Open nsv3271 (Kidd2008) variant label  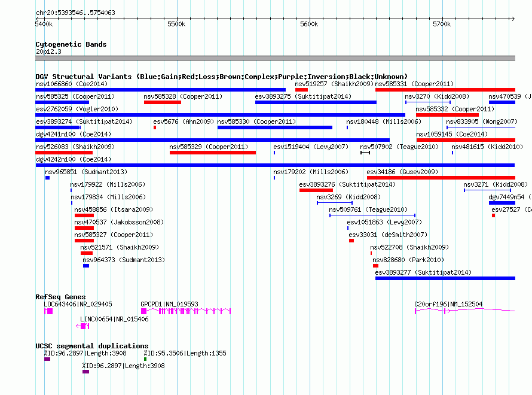click(496, 184)
